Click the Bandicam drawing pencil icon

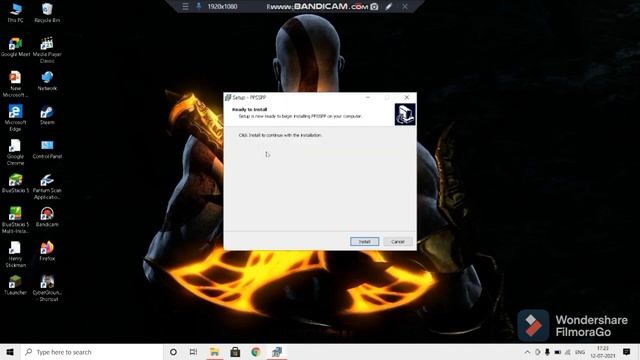click(x=389, y=7)
